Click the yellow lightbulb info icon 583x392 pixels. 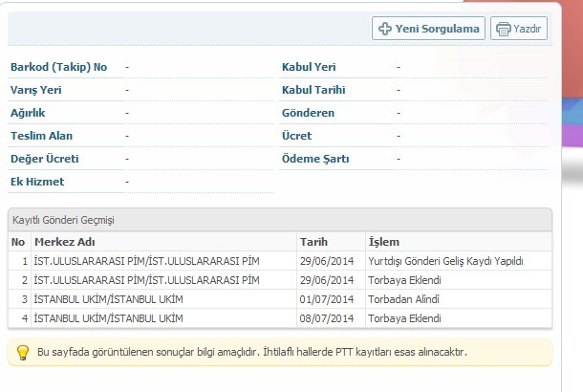click(23, 353)
